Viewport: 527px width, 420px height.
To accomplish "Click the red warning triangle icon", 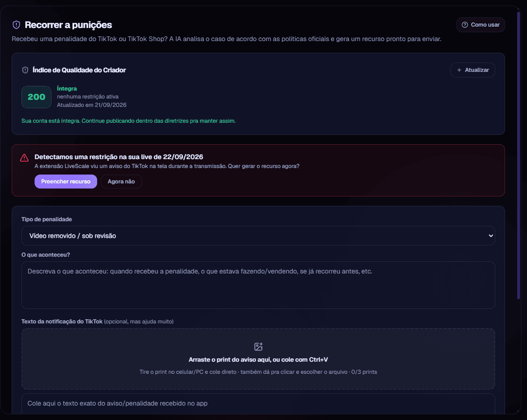I will click(24, 158).
